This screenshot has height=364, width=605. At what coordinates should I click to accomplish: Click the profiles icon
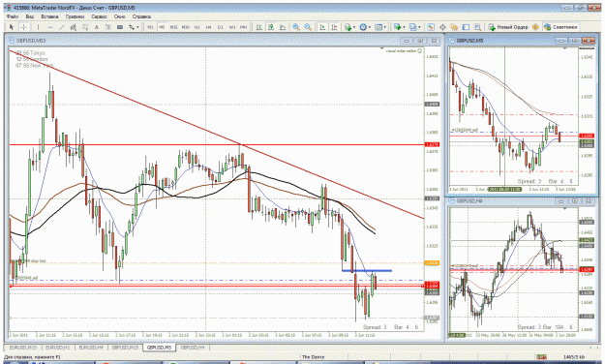pos(412,27)
